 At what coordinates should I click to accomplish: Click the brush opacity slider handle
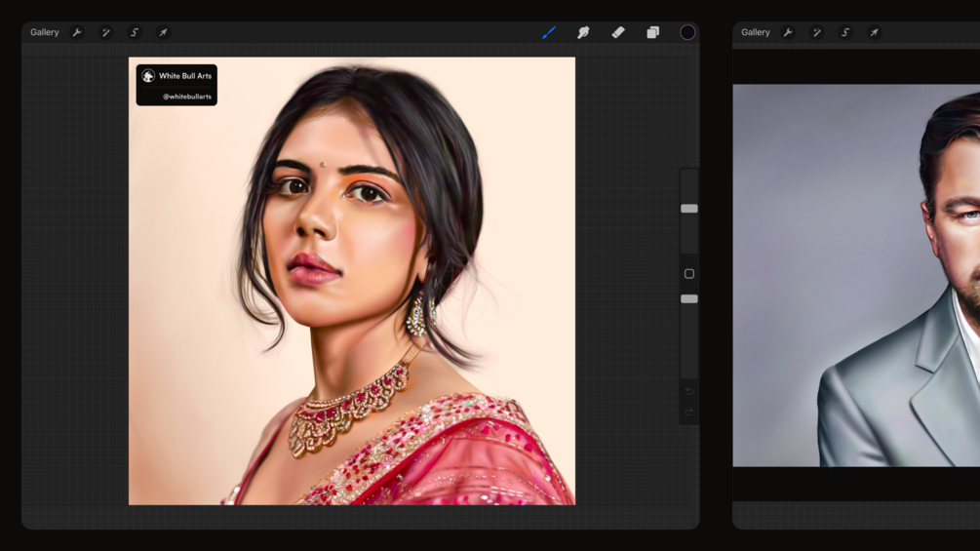pyautogui.click(x=689, y=299)
